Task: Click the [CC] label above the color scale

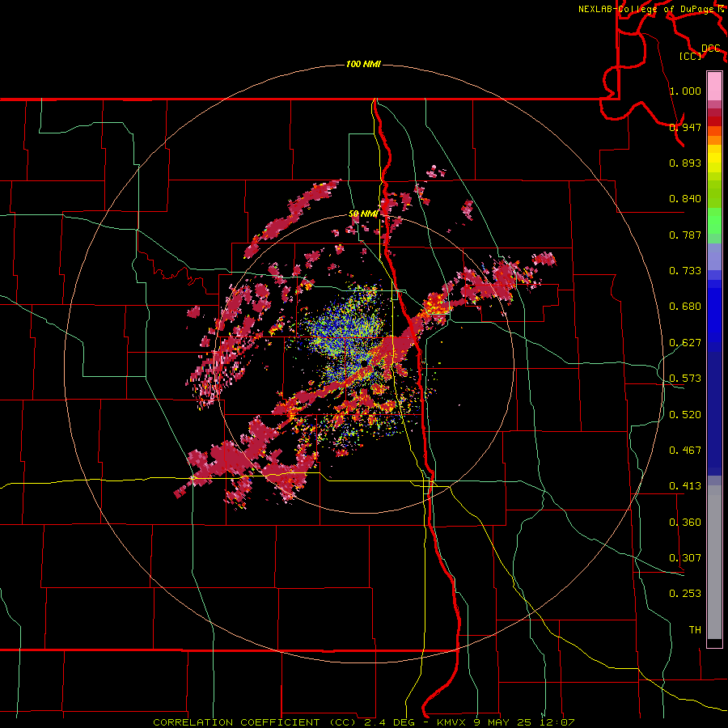Action: click(x=691, y=56)
